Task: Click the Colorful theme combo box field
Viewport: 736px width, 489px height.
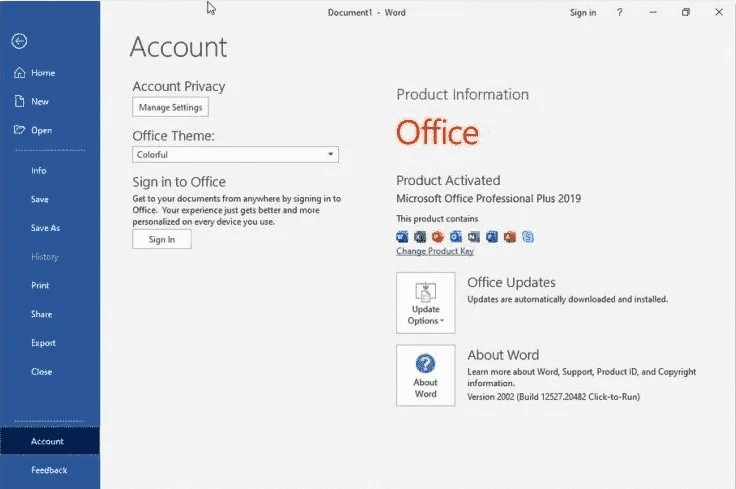Action: [235, 154]
